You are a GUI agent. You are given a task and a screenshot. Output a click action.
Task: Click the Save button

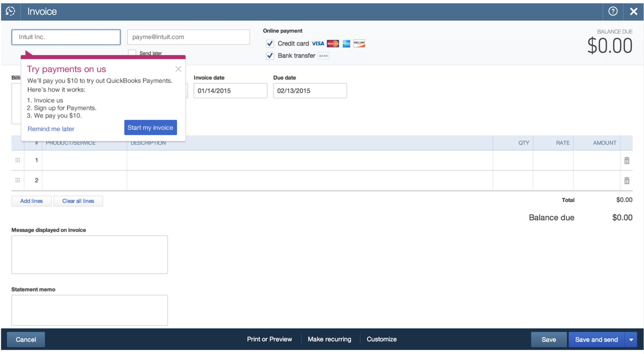(x=548, y=340)
